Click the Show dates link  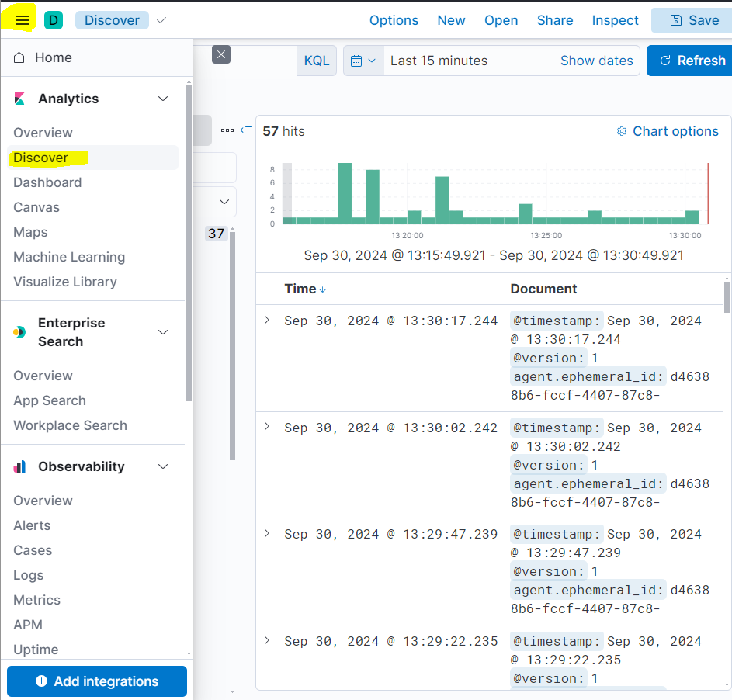597,61
